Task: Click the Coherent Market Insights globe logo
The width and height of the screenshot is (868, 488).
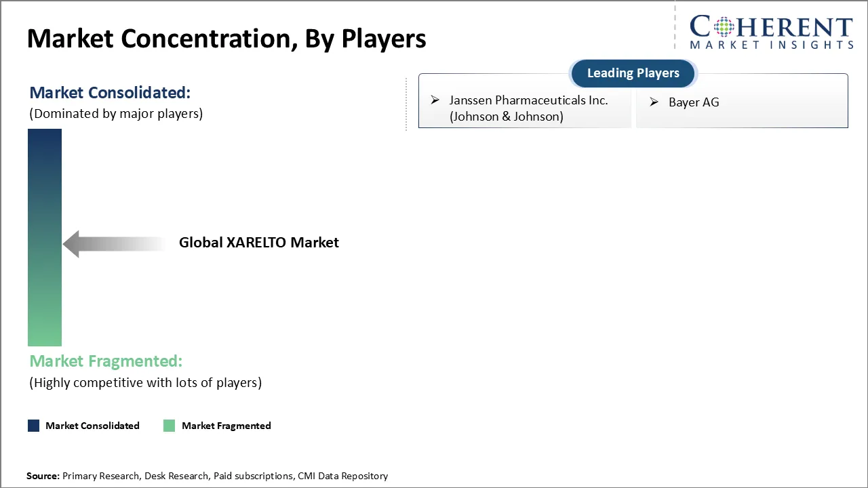Action: point(722,27)
